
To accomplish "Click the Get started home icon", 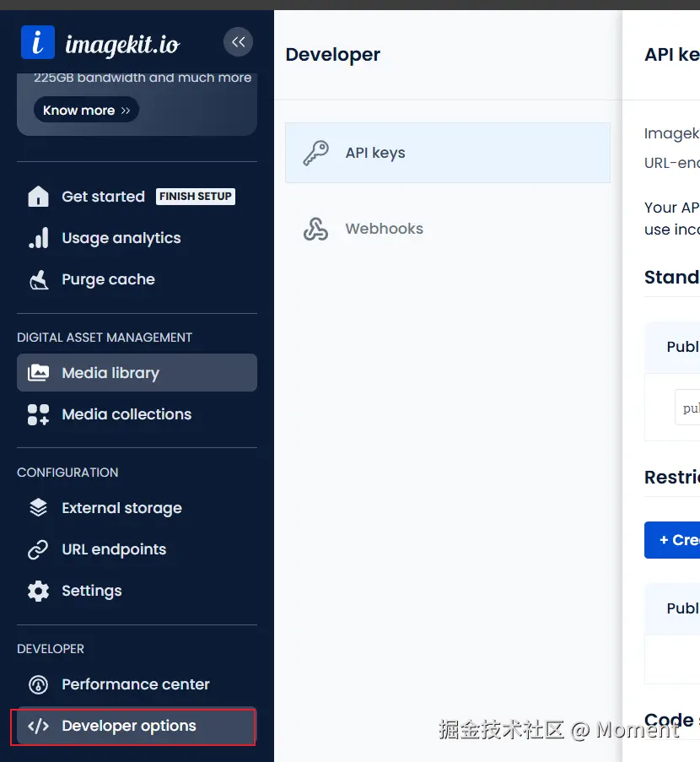I will (39, 197).
